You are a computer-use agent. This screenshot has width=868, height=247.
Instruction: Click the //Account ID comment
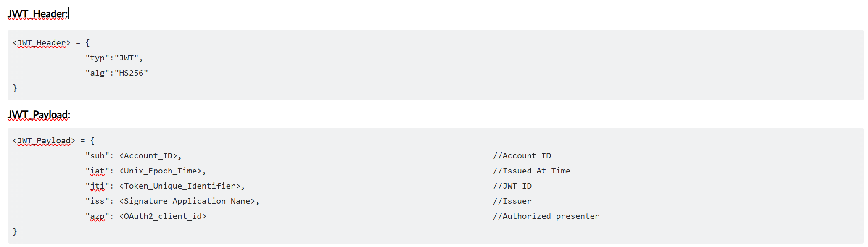click(522, 156)
